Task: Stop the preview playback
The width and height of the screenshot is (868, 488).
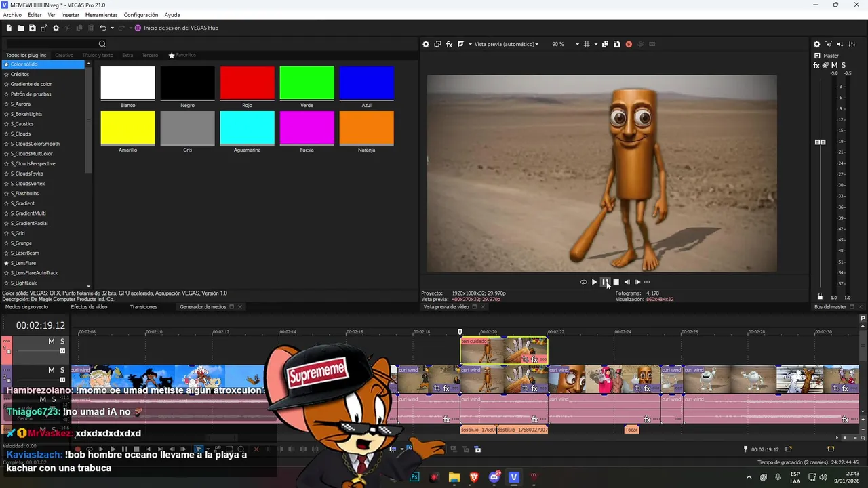Action: [616, 282]
